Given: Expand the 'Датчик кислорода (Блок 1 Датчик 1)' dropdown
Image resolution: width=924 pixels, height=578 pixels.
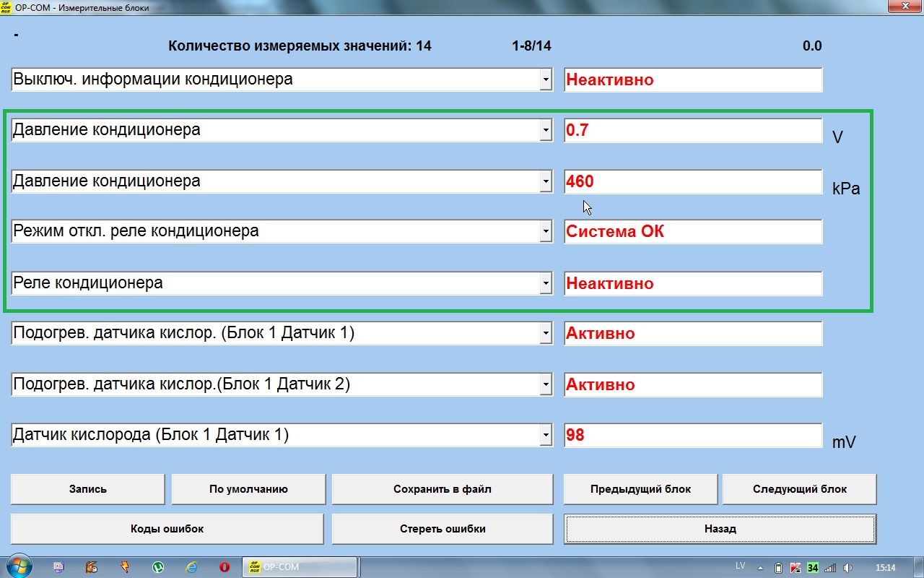Looking at the screenshot, I should click(546, 436).
